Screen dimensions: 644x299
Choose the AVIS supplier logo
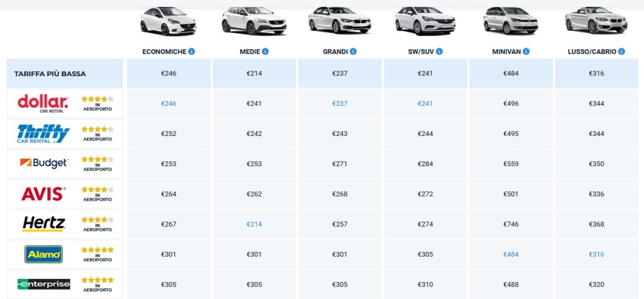[x=43, y=194]
